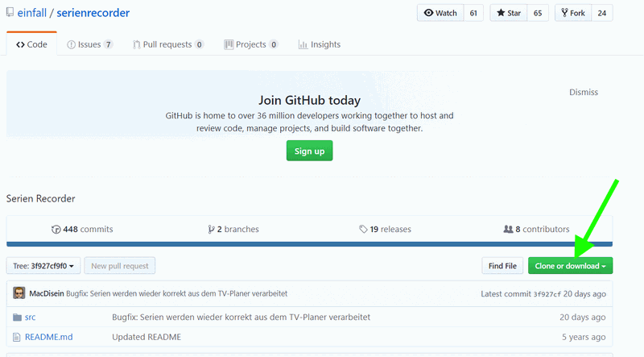Click the green Sign up button

(309, 151)
